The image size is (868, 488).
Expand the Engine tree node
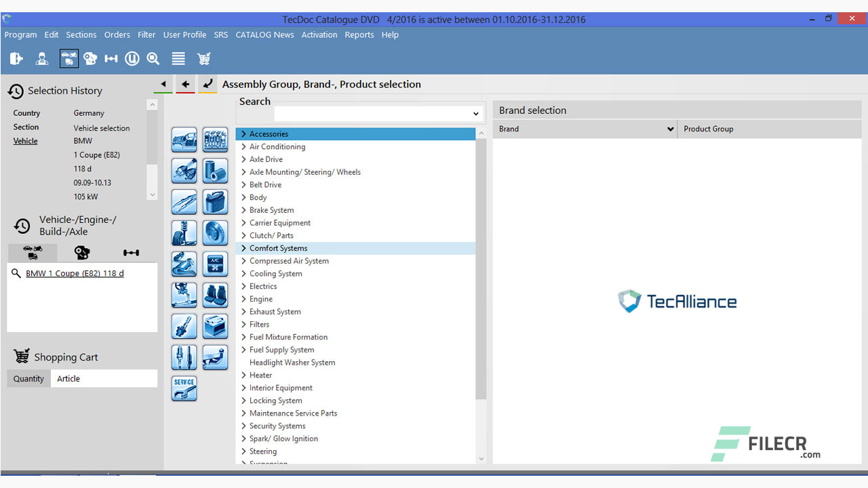[243, 299]
